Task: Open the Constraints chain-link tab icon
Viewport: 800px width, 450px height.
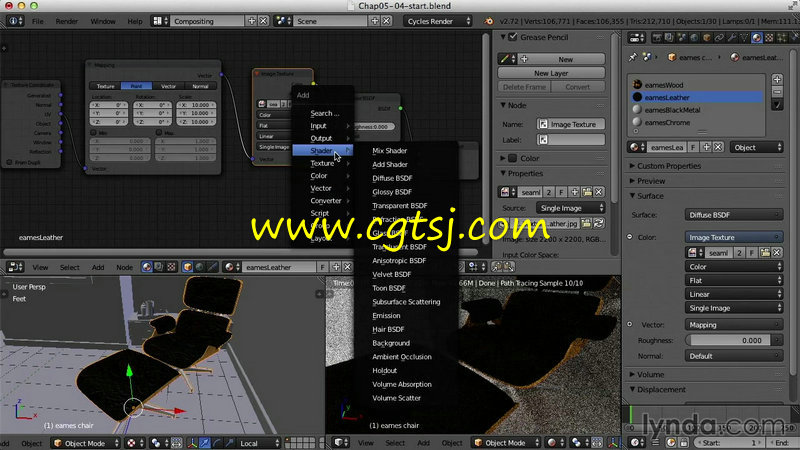Action: 719,37
